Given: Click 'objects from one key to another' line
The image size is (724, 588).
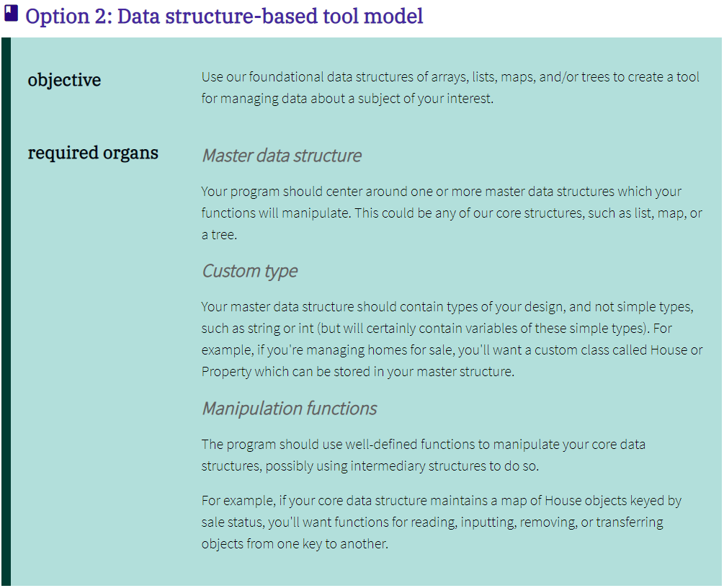Looking at the screenshot, I should (295, 543).
